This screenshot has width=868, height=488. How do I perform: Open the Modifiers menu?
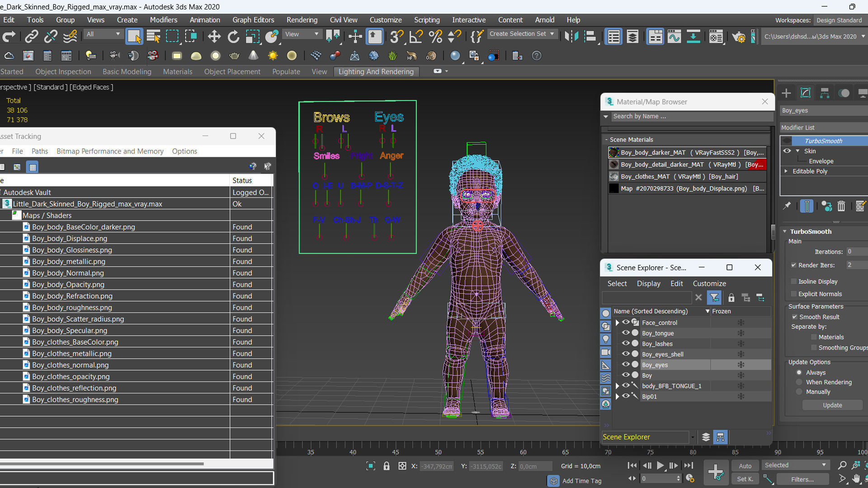tap(164, 20)
